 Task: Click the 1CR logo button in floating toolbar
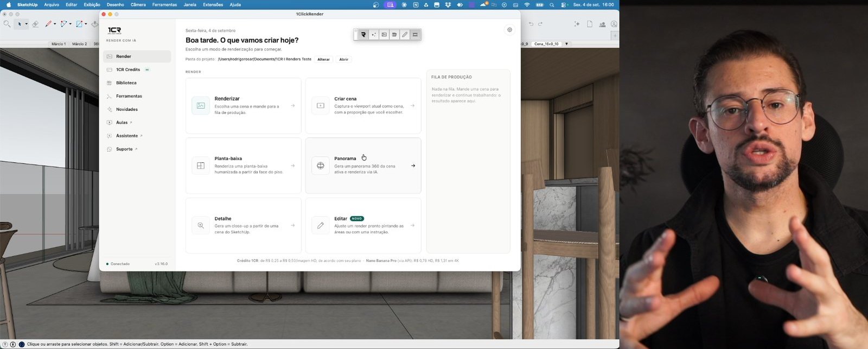[x=363, y=35]
